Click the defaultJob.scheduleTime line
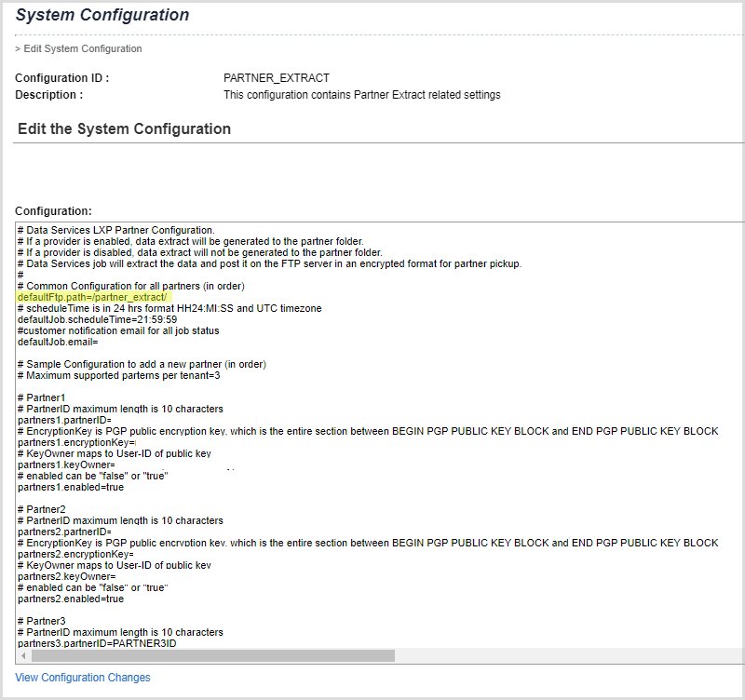745x700 pixels. pyautogui.click(x=93, y=319)
